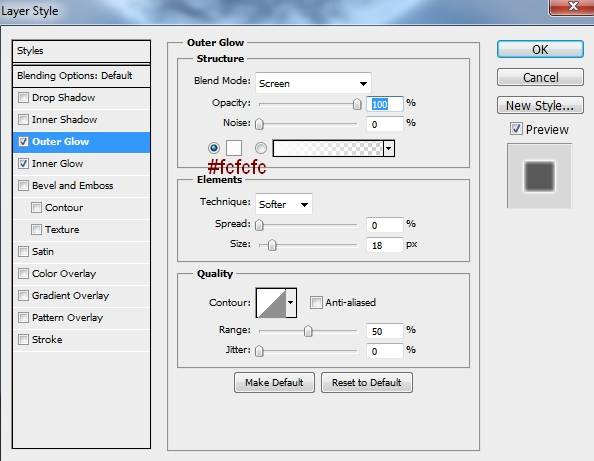Viewport: 594px width, 461px height.
Task: Select the gradient radio button
Action: (261, 148)
